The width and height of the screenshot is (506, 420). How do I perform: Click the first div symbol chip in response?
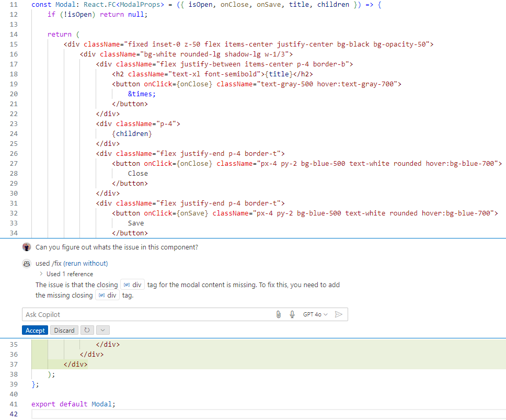pos(132,285)
